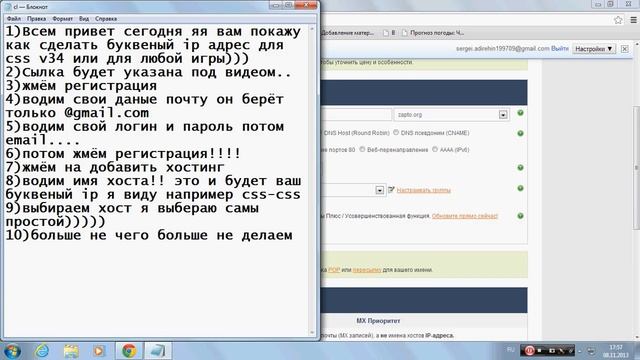Click the network icon in system tray
The image size is (640, 360).
coord(591,351)
